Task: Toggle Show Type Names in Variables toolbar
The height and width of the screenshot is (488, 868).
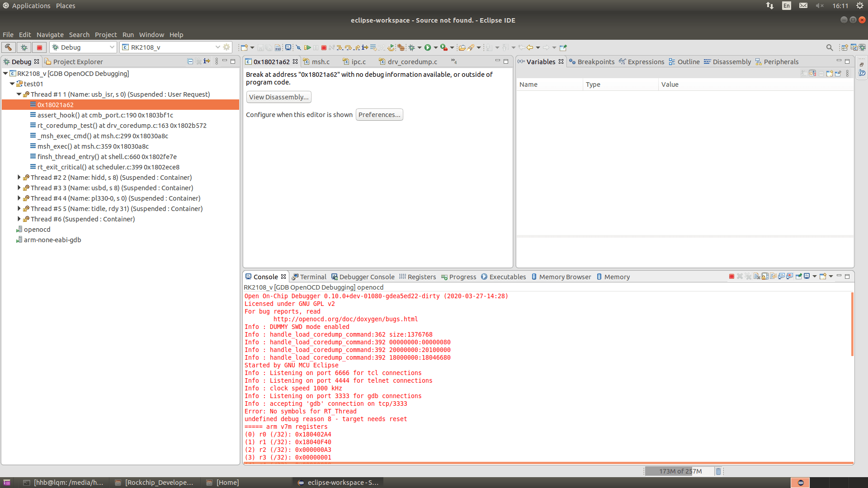Action: (x=804, y=73)
